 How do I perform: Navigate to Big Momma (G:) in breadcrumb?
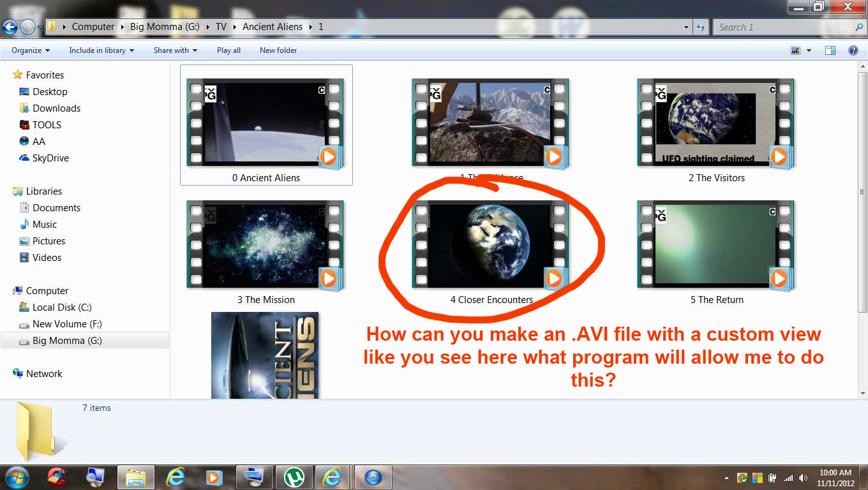coord(165,27)
